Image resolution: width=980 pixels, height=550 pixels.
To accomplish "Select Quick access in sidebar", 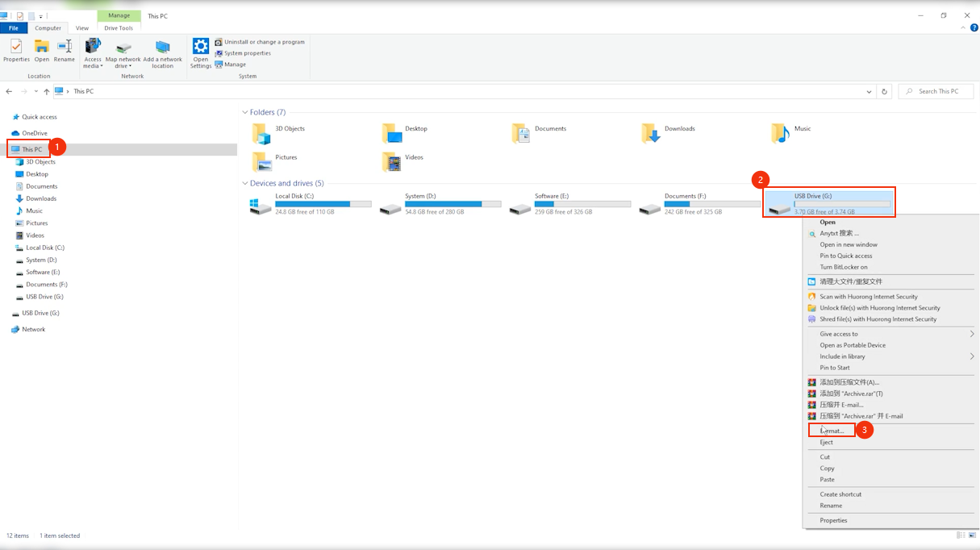I will click(34, 117).
